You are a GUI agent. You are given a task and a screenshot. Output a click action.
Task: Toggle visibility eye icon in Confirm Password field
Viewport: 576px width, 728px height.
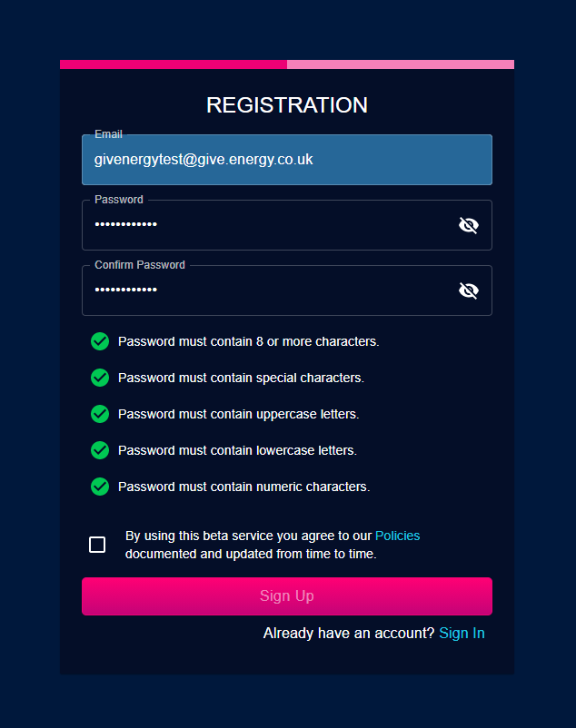[468, 290]
